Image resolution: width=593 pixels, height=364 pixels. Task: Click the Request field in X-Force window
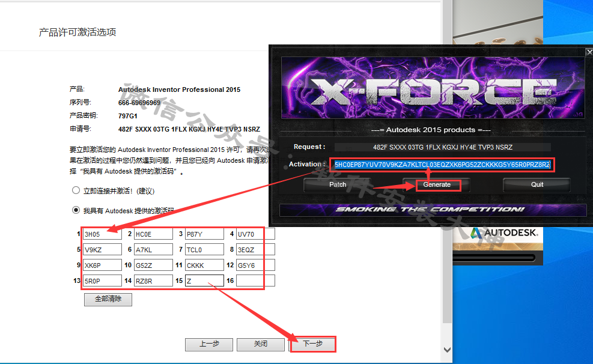(x=442, y=147)
